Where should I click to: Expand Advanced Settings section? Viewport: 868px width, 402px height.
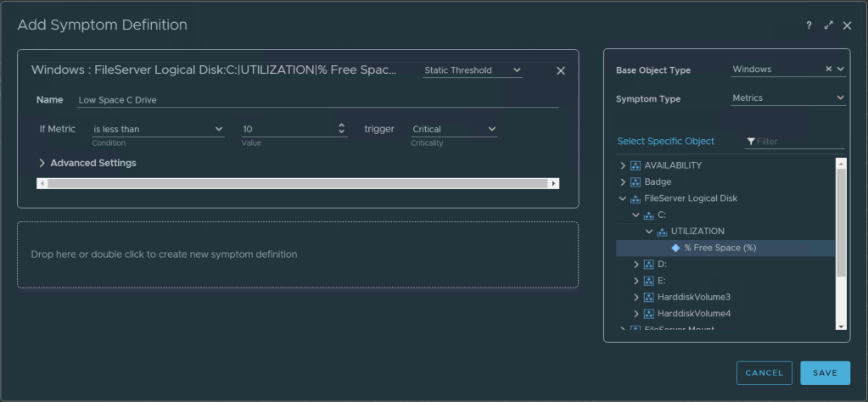(87, 163)
